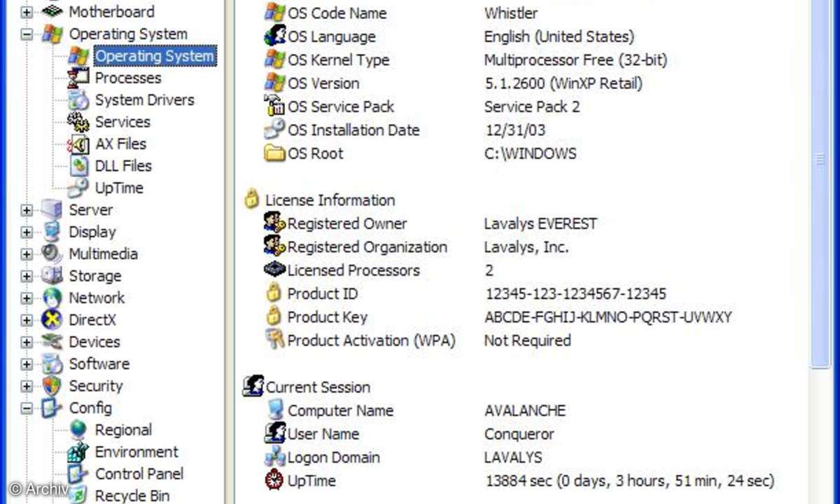Click the DirectX X icon
840x504 pixels.
(x=52, y=320)
